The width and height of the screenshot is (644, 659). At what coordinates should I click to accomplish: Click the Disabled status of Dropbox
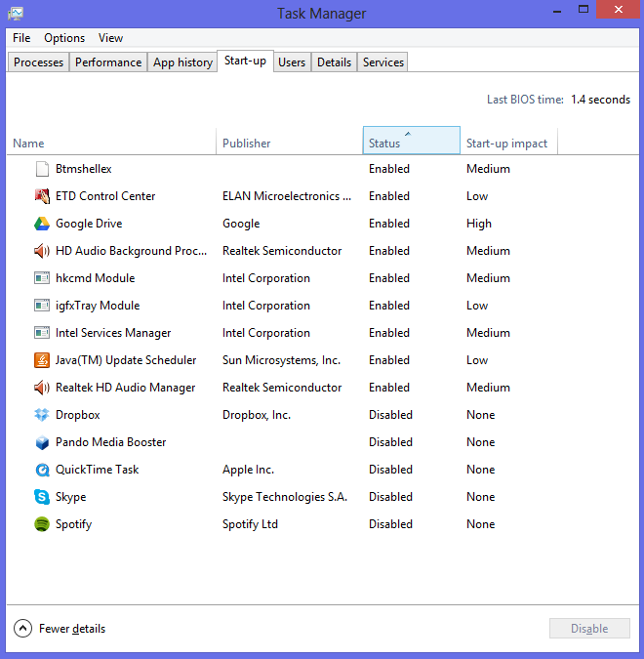click(x=390, y=415)
